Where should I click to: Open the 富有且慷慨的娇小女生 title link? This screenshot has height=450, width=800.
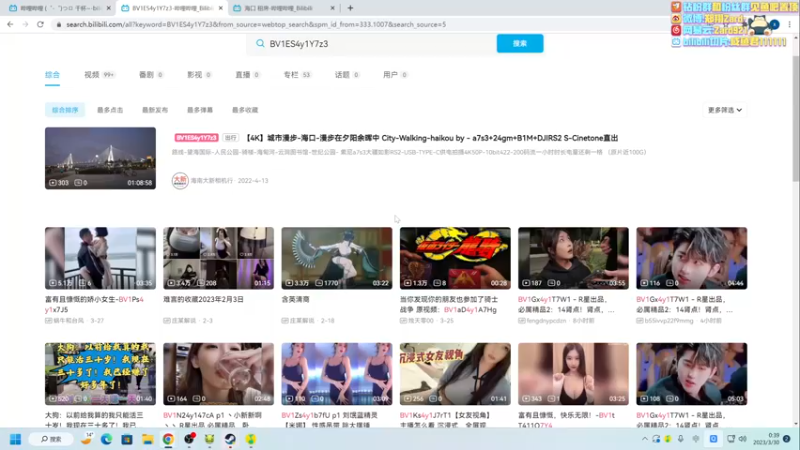point(94,305)
